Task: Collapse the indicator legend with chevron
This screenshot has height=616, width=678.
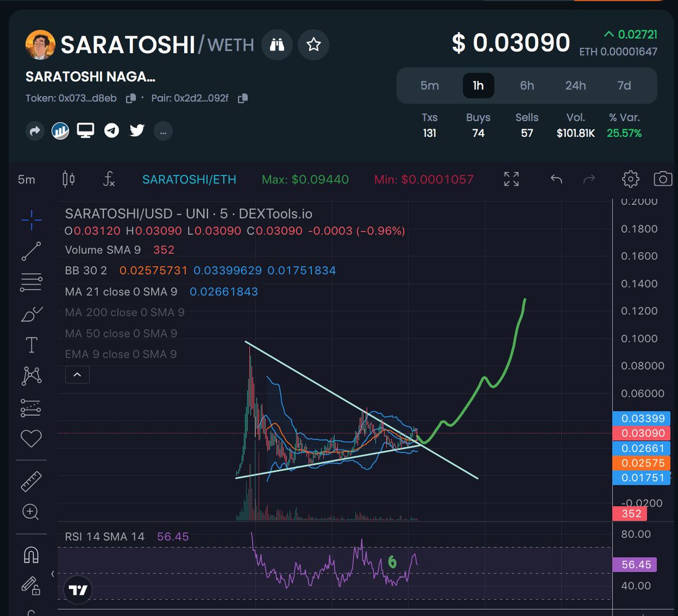Action: (77, 374)
